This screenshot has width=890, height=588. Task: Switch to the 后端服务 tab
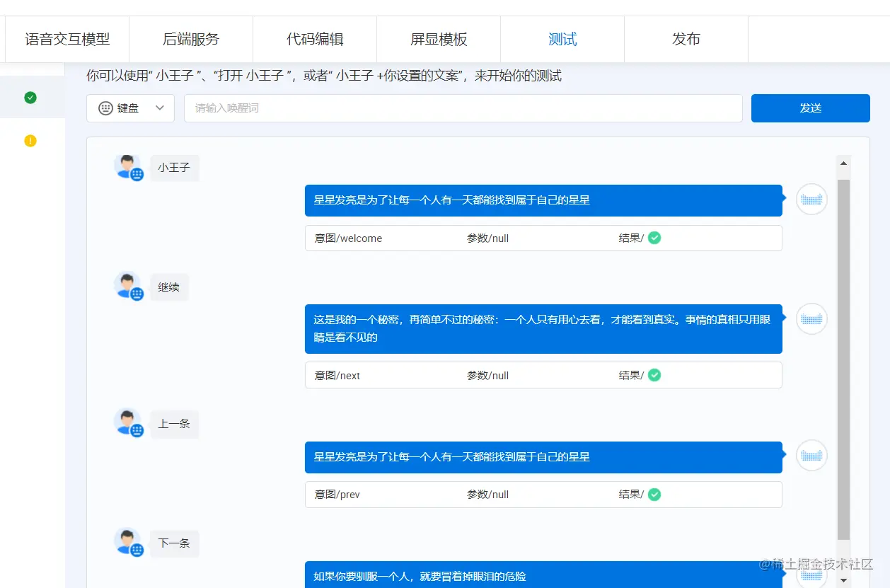tap(191, 39)
